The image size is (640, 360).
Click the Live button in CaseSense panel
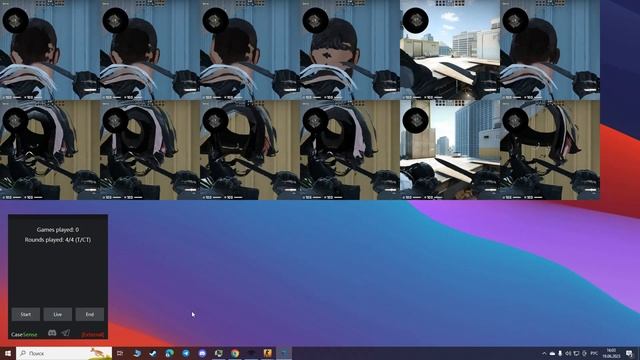(x=58, y=314)
